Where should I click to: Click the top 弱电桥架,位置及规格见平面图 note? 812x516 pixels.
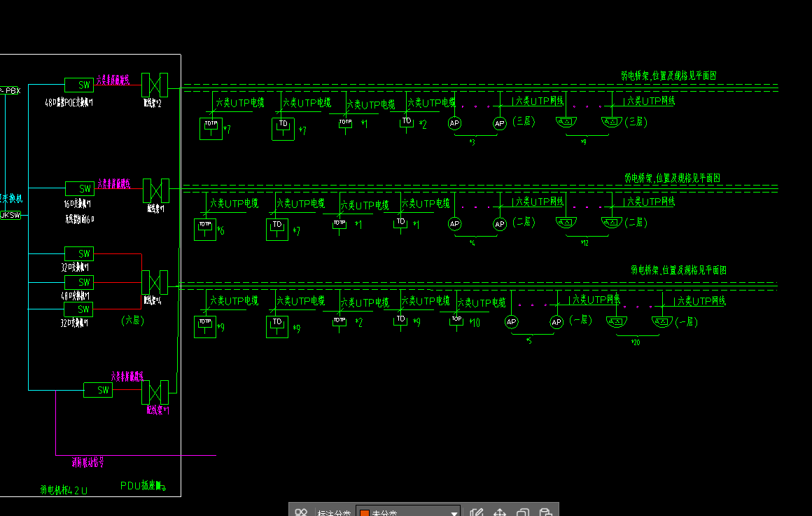pos(668,76)
